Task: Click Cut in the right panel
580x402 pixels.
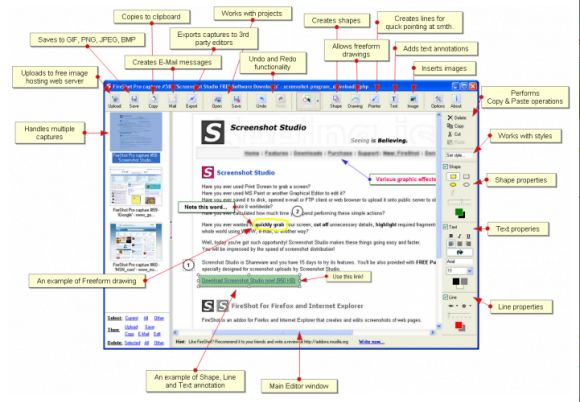Action: [x=455, y=134]
